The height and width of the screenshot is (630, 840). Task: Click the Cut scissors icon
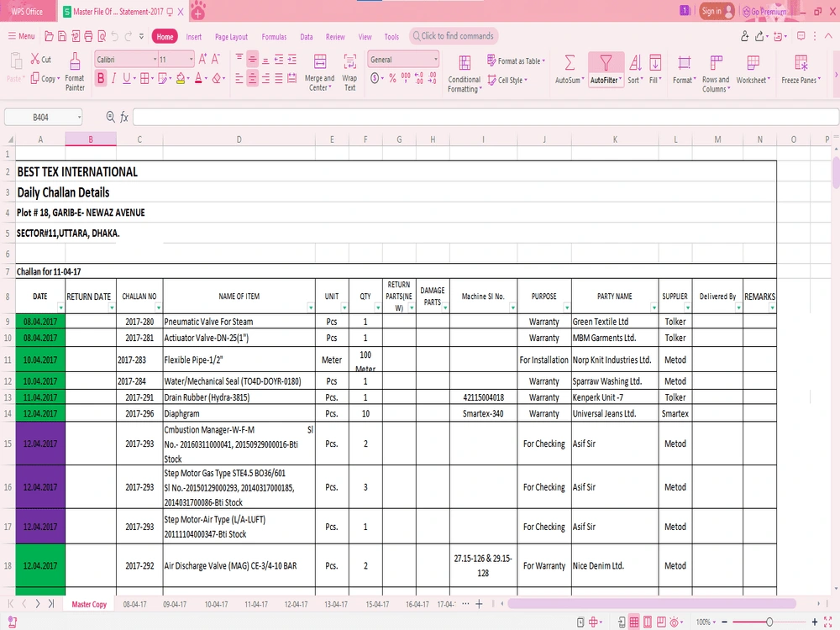(34, 59)
